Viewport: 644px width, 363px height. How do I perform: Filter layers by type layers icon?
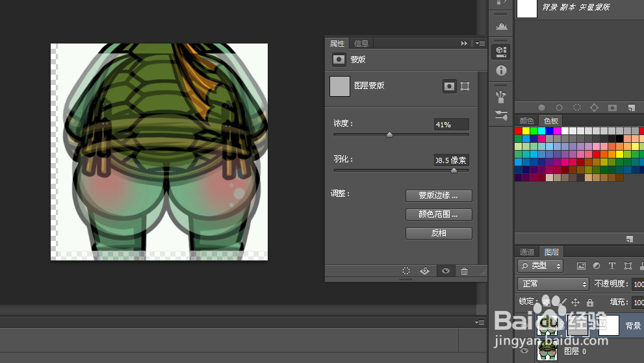click(x=612, y=266)
